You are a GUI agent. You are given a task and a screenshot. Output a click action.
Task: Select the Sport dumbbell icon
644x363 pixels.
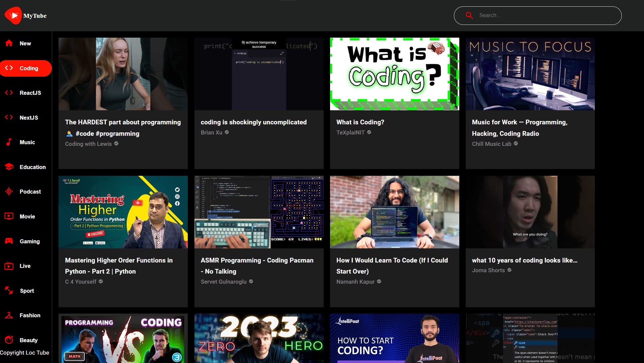tap(9, 290)
